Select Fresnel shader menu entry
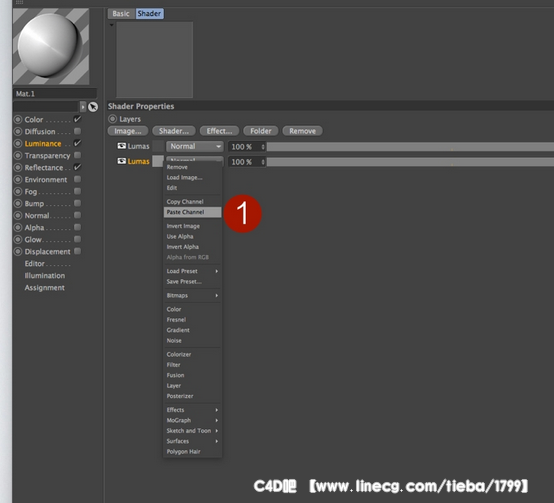The height and width of the screenshot is (503, 554). (x=192, y=320)
